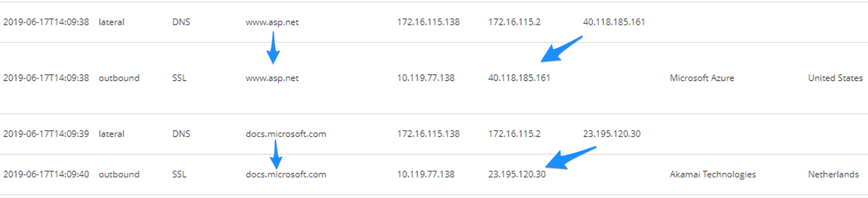Open docs.microsoft.com in the SSL row
This screenshot has height=198, width=868.
coord(286,174)
